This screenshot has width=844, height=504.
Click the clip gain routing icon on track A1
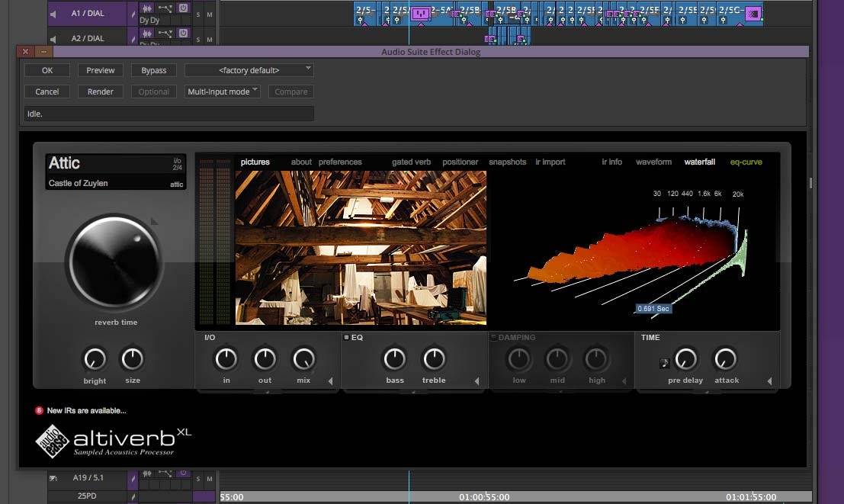(165, 8)
